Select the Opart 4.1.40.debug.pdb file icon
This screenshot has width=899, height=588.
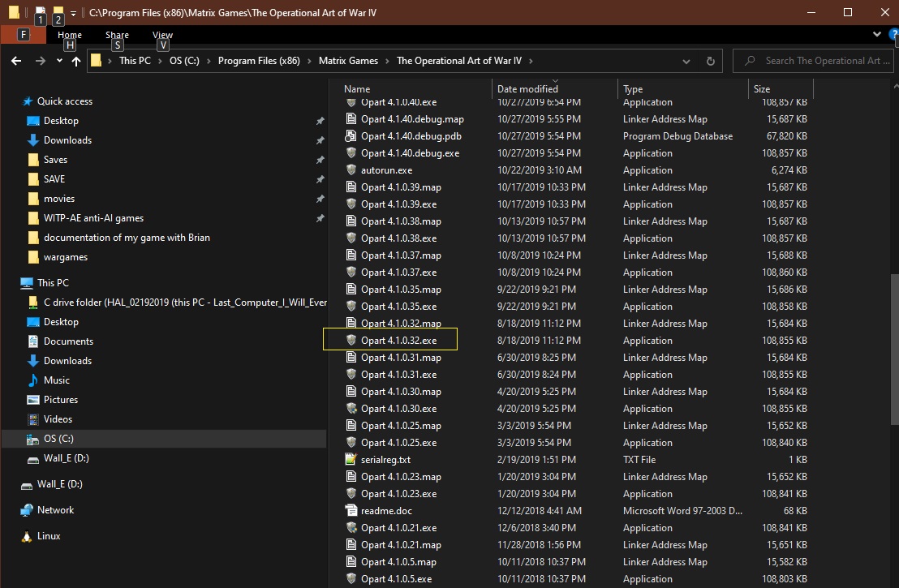point(351,135)
